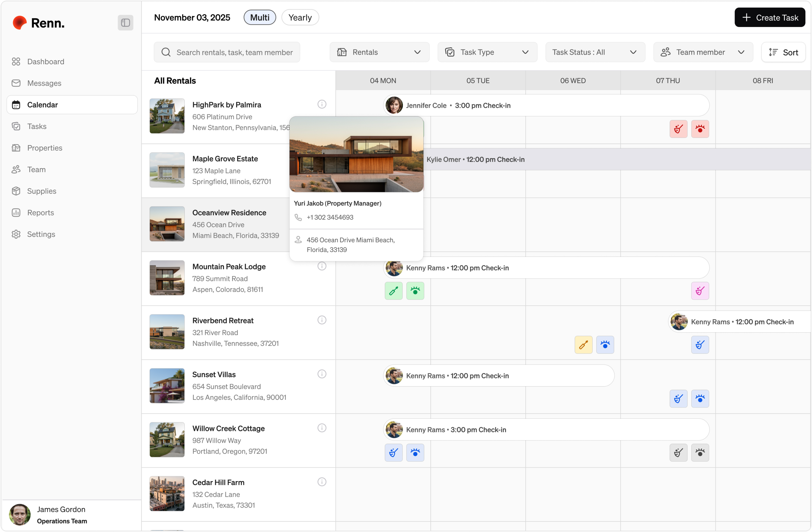Switch calendar view to Yearly

tap(300, 17)
